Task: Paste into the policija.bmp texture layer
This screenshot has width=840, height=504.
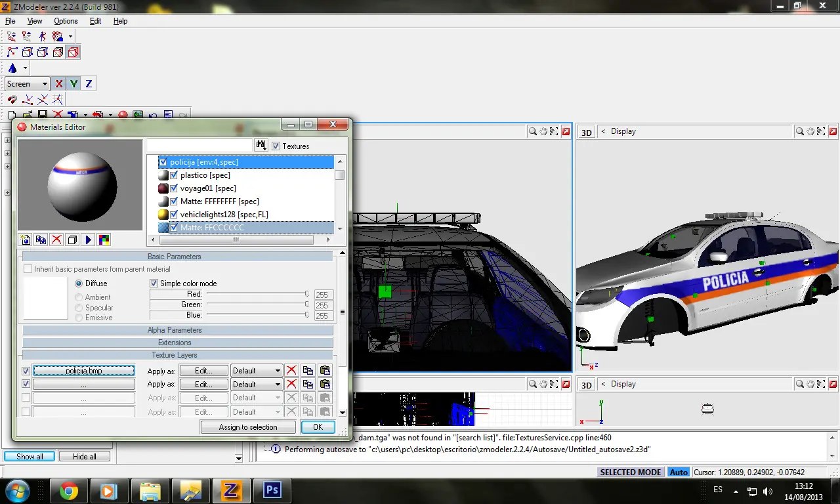Action: [325, 371]
